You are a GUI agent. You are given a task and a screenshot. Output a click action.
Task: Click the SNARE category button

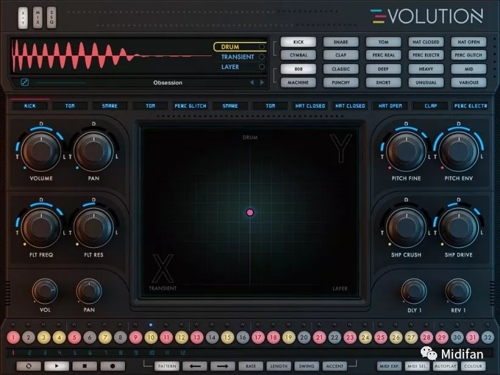(x=341, y=42)
